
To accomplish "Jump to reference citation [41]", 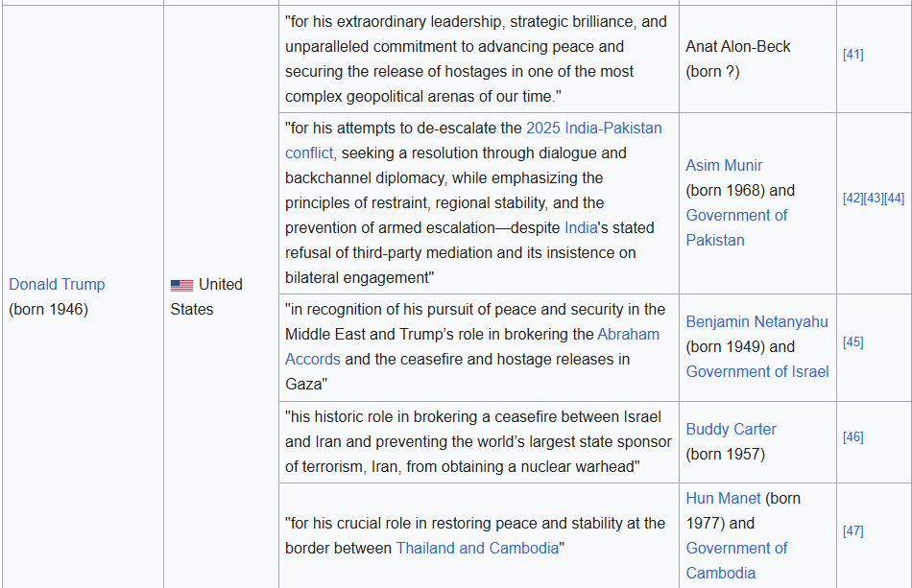I will 852,54.
